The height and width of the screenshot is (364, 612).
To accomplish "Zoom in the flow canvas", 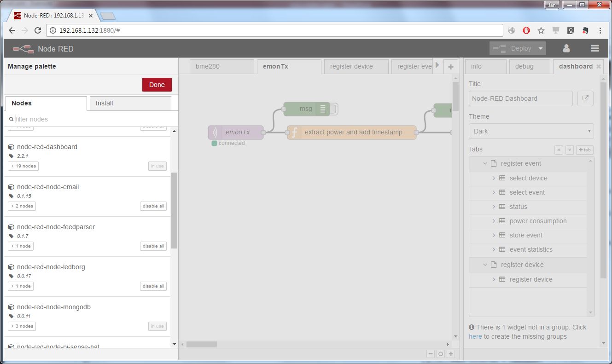I will click(451, 354).
